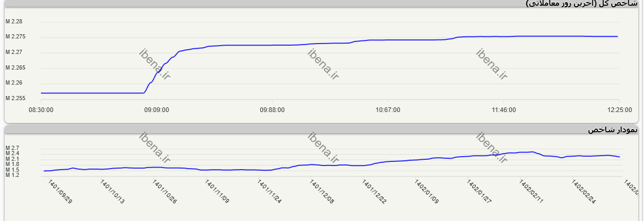Click the 09:88:00 time axis label

(x=272, y=109)
